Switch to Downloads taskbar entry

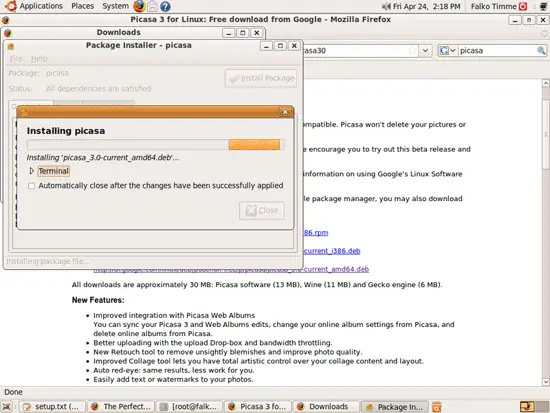click(326, 407)
